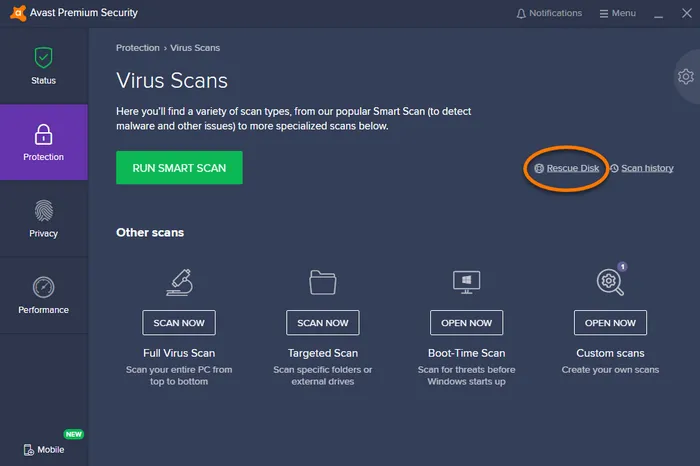Open settings gear icon at right edge
The width and height of the screenshot is (700, 466).
tap(686, 77)
